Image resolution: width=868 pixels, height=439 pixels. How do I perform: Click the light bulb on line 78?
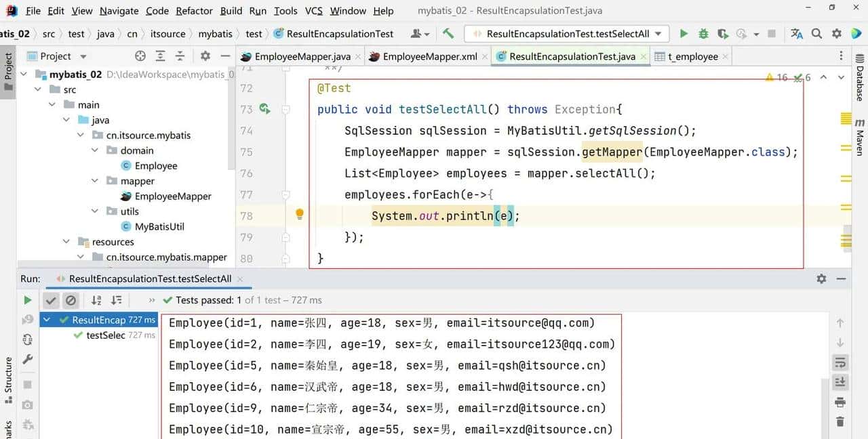pyautogui.click(x=300, y=215)
